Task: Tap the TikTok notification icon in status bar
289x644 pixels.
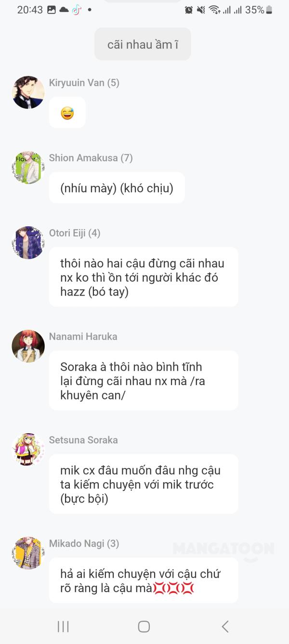Action: tap(77, 10)
